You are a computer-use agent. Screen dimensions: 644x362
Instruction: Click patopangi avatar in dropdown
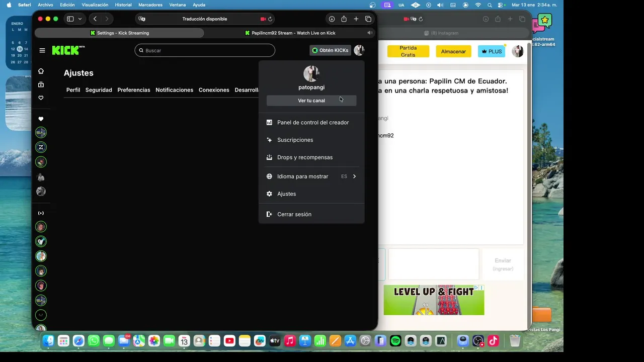coord(311,74)
